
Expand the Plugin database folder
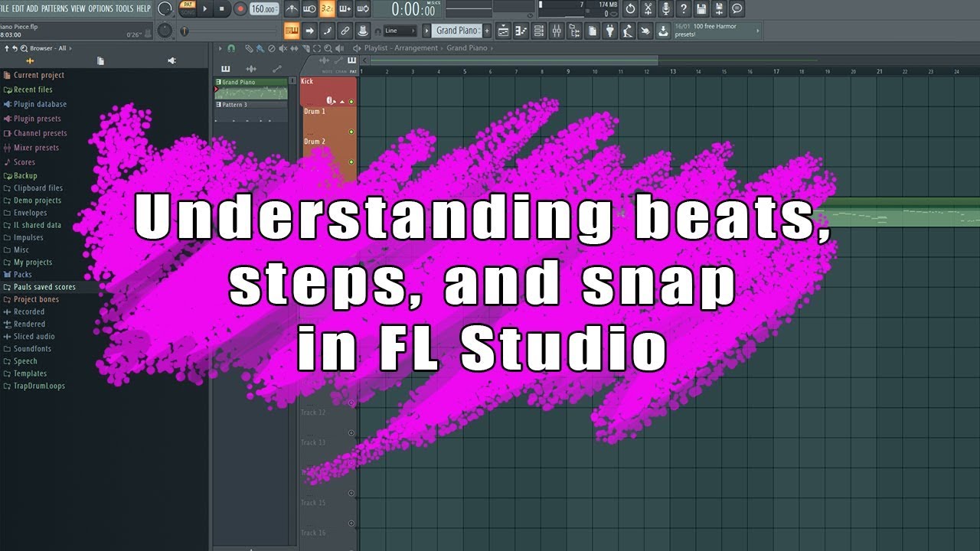point(40,104)
